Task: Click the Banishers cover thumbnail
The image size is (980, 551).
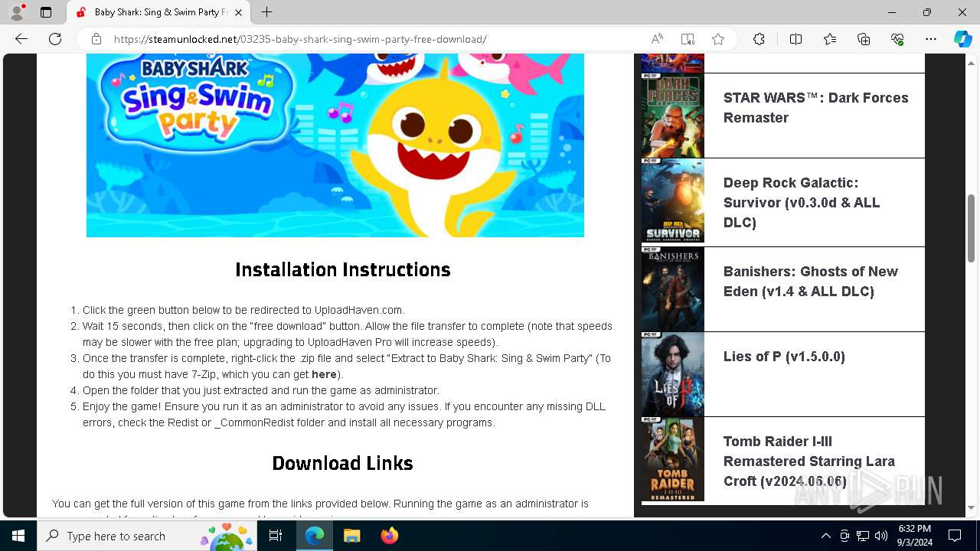Action: pos(672,289)
